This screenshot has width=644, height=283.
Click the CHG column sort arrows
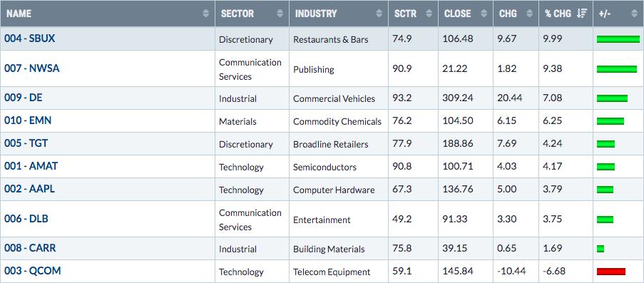(x=530, y=14)
